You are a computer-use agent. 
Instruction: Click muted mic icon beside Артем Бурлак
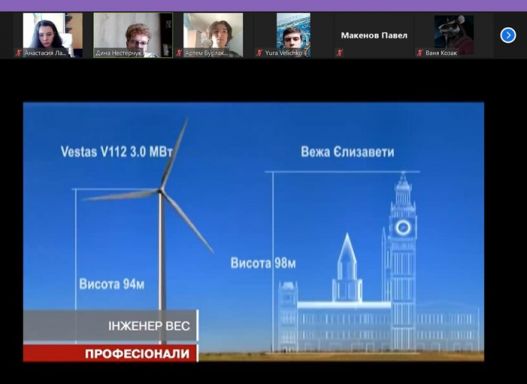point(179,53)
